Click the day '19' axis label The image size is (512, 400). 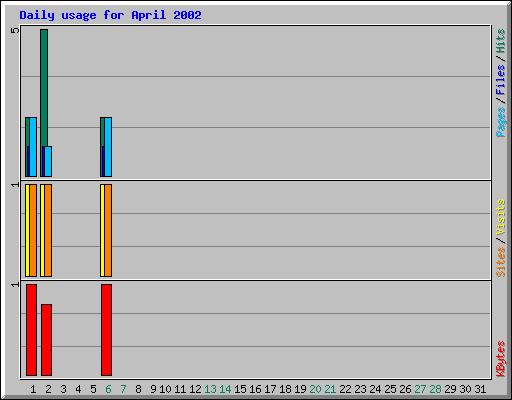(300, 389)
